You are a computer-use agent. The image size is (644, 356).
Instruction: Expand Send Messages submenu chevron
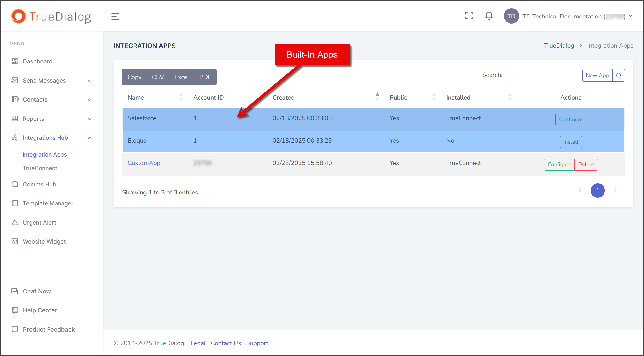90,81
